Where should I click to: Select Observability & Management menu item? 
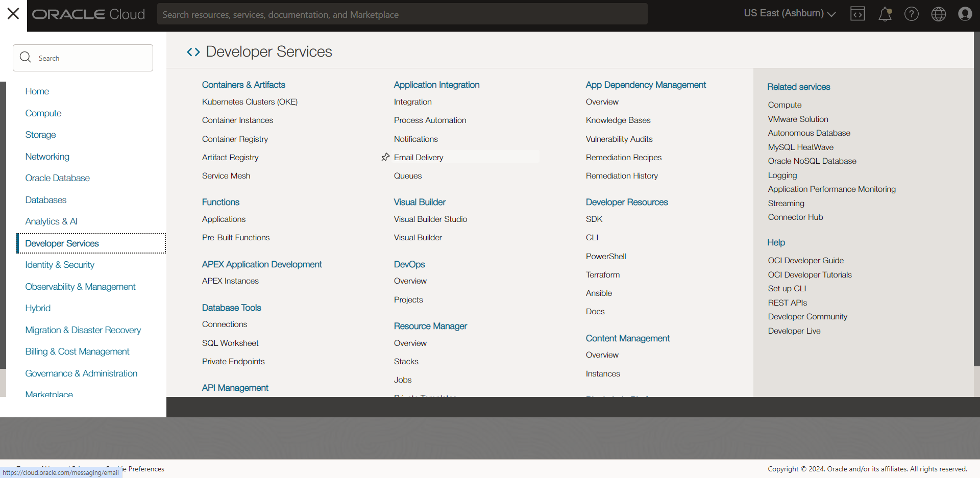tap(81, 287)
